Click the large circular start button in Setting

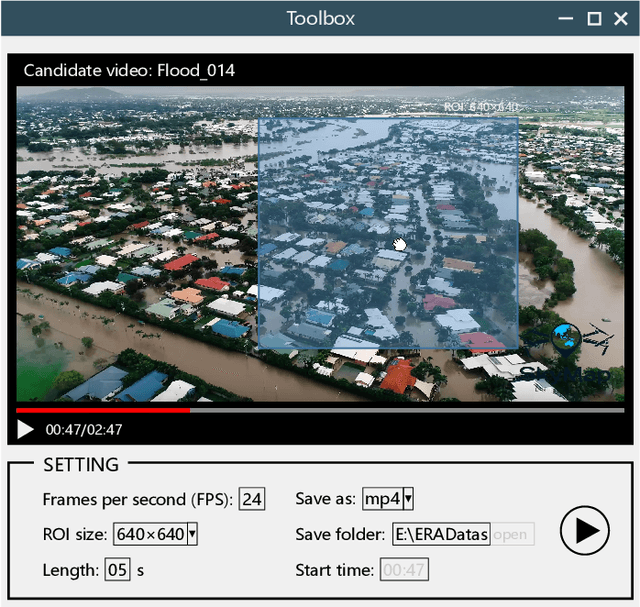(x=585, y=530)
